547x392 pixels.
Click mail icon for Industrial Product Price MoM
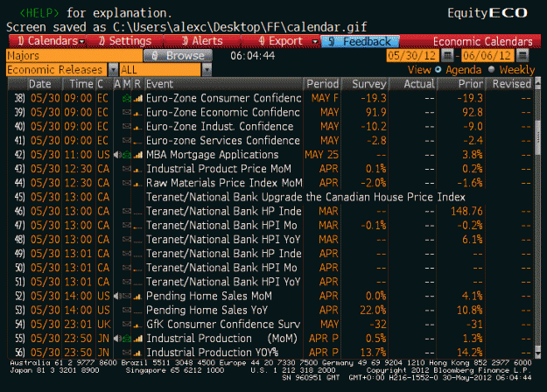pos(127,169)
